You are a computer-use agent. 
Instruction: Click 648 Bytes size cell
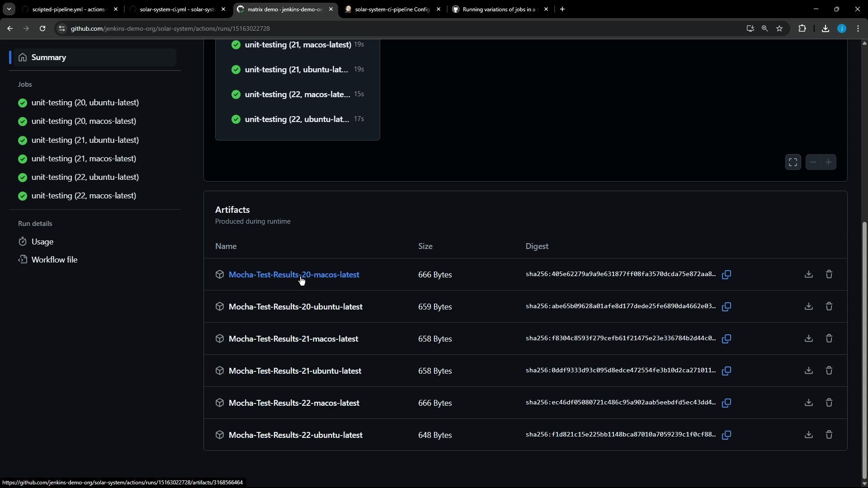435,435
